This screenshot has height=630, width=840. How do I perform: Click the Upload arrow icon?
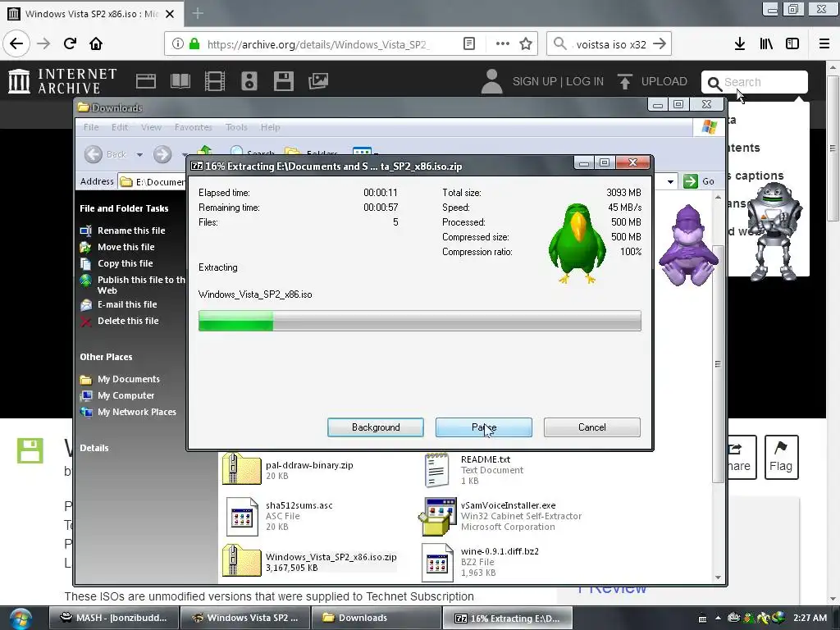(x=624, y=81)
